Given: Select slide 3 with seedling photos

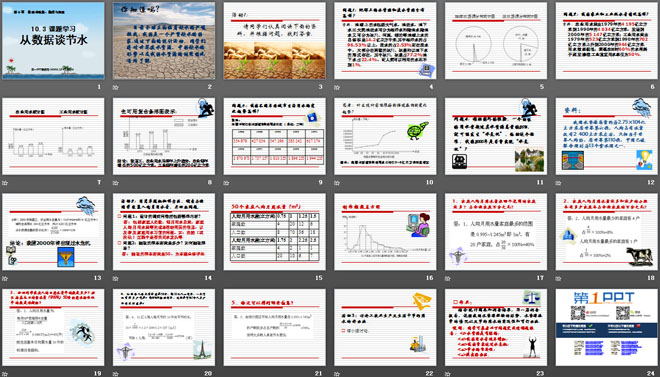Looking at the screenshot, I should [274, 41].
